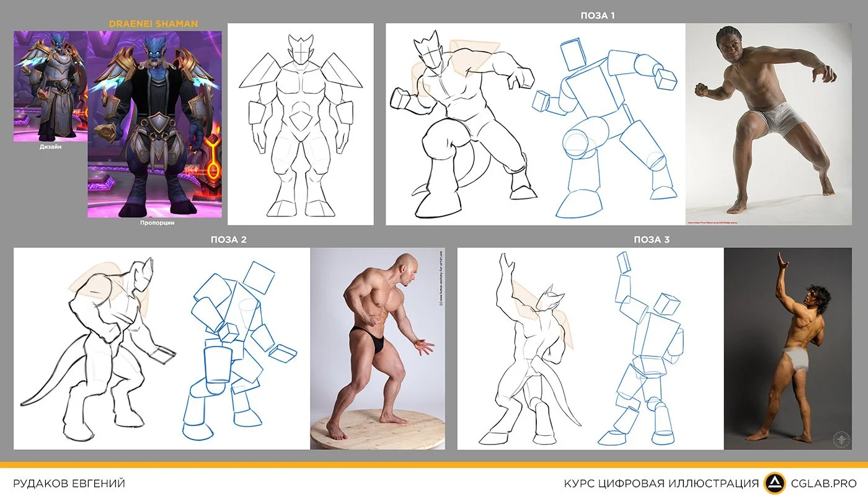
Task: Click the ПОЗА 1 heading
Action: tap(598, 15)
